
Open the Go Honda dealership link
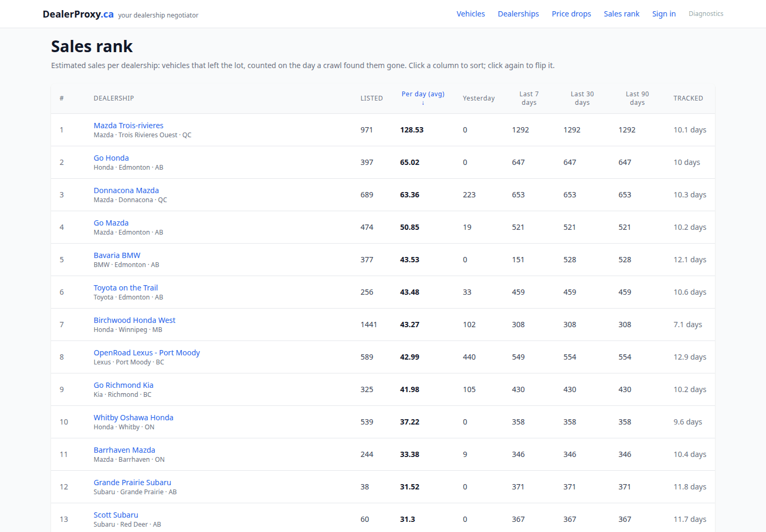111,158
